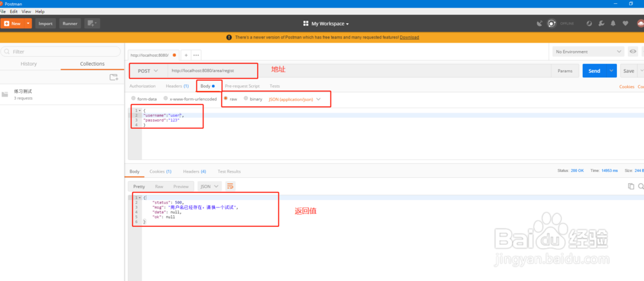Switch to the Collections tab
Viewport: 644px width, 281px height.
92,64
